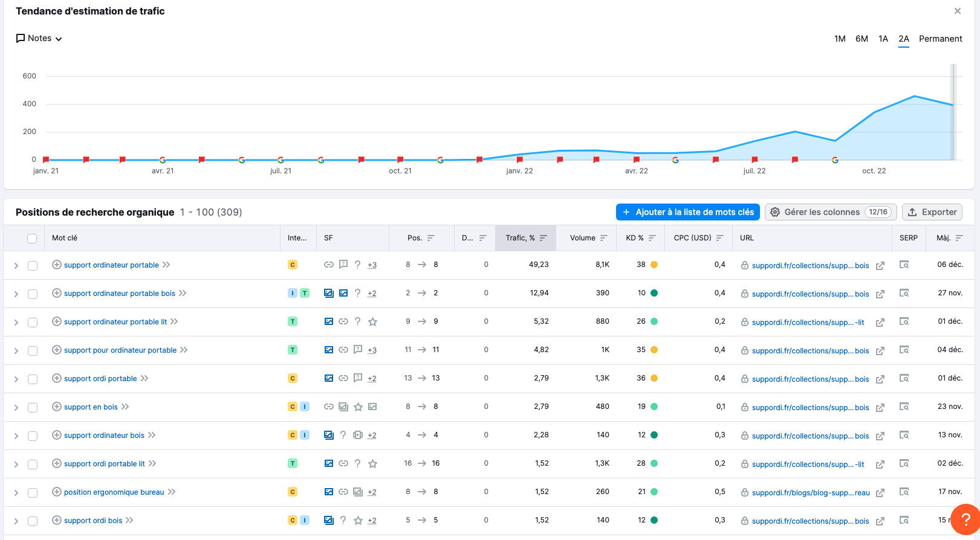Check the support ordinateur bois row checkbox
The image size is (980, 540).
33,436
